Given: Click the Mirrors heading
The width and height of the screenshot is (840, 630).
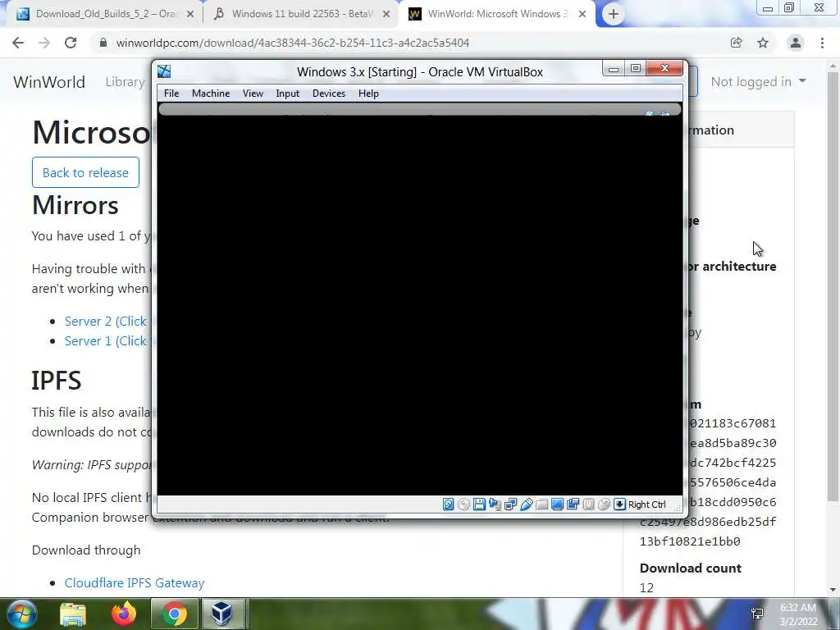Looking at the screenshot, I should tap(75, 205).
